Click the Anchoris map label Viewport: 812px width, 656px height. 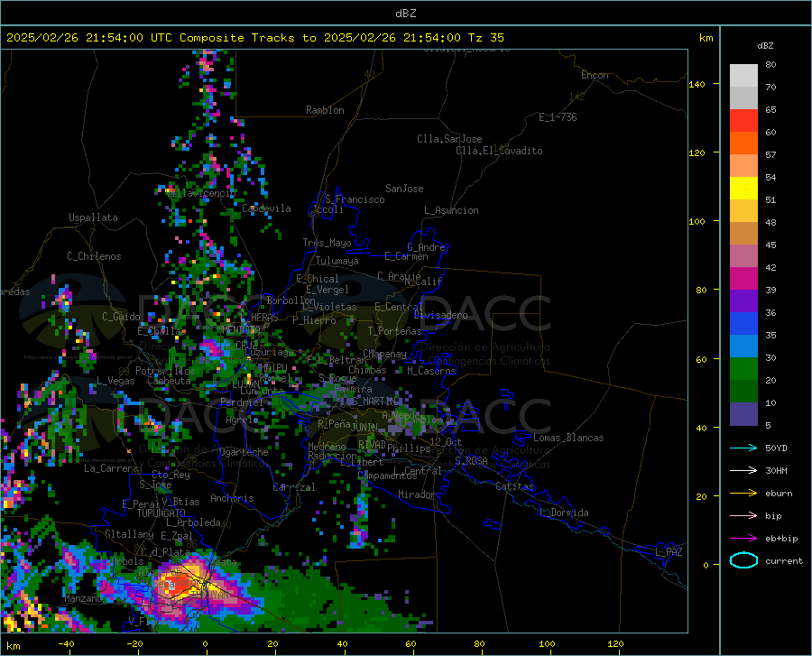232,498
